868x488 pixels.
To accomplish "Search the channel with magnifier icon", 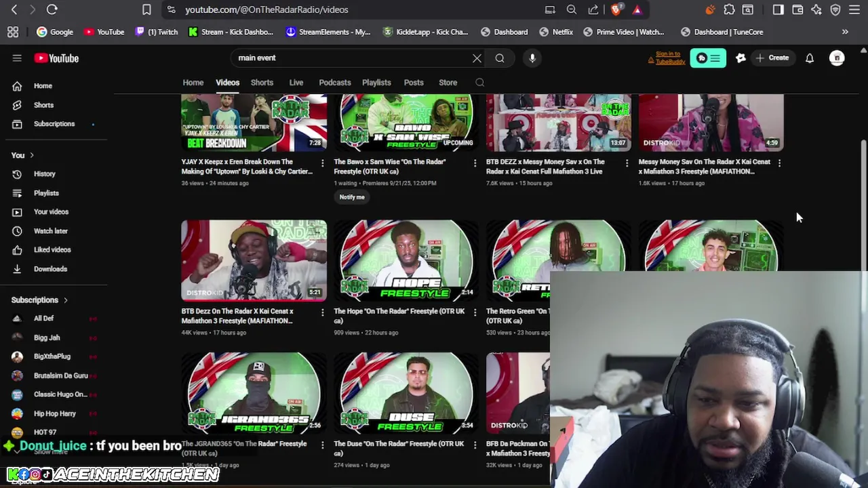I will [x=479, y=83].
